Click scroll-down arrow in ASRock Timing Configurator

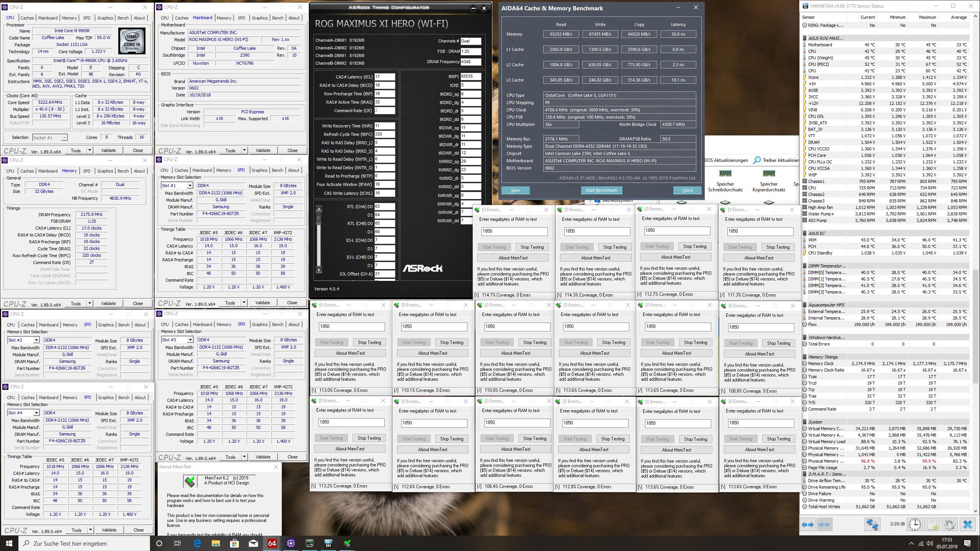pyautogui.click(x=319, y=270)
